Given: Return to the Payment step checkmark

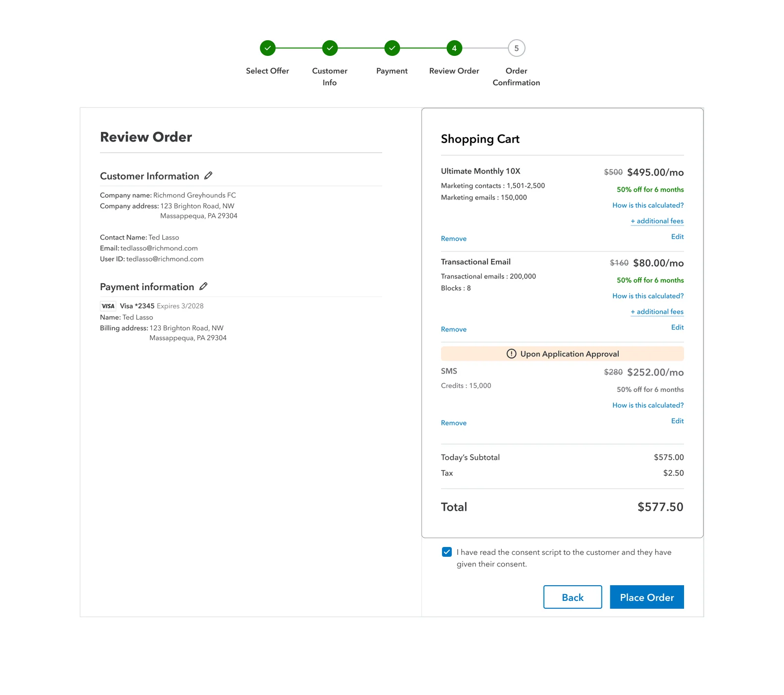Looking at the screenshot, I should click(392, 48).
